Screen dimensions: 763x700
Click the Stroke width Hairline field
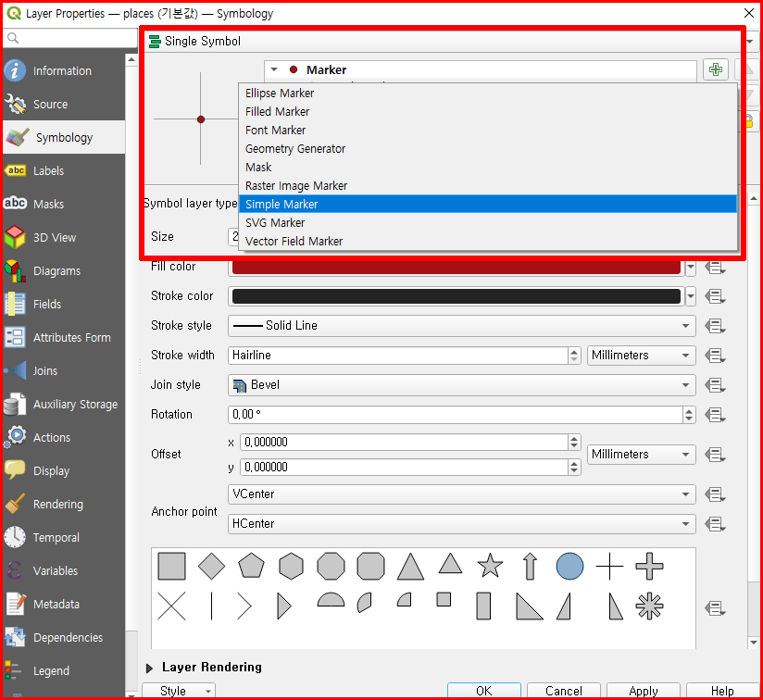pyautogui.click(x=397, y=356)
